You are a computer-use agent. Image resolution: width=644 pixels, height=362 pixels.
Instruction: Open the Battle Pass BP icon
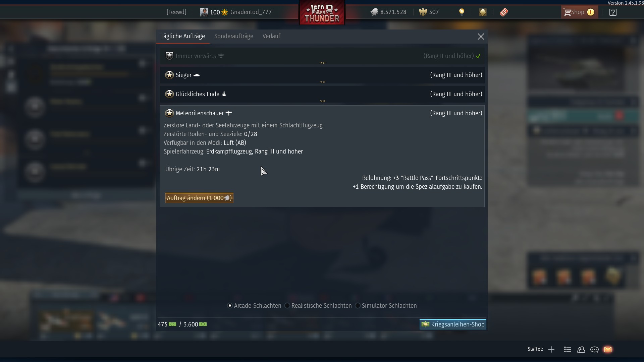(x=504, y=12)
